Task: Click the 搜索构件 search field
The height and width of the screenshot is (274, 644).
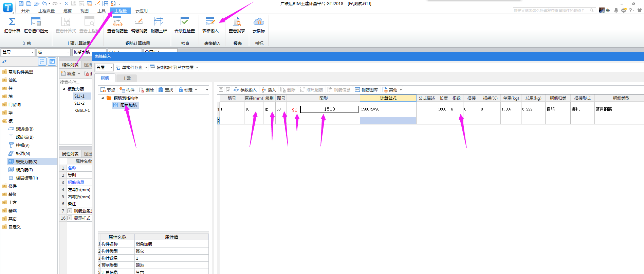Action: coord(75,82)
